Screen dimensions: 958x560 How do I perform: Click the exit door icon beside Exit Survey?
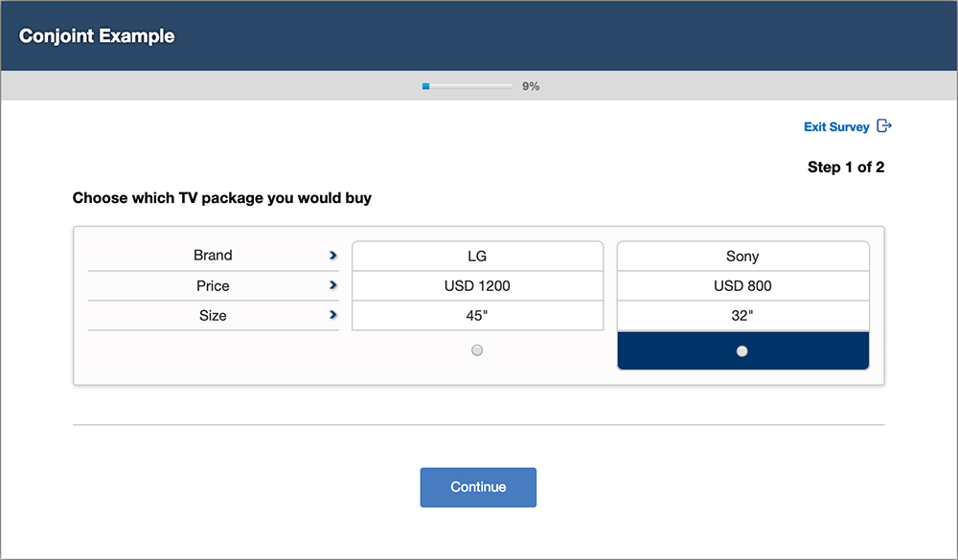point(884,126)
